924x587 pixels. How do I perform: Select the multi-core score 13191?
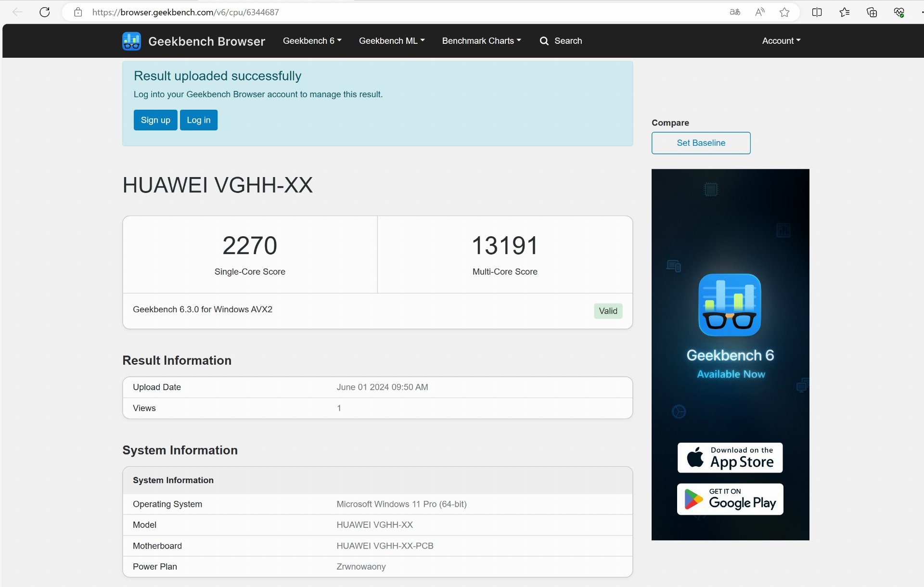pos(505,245)
